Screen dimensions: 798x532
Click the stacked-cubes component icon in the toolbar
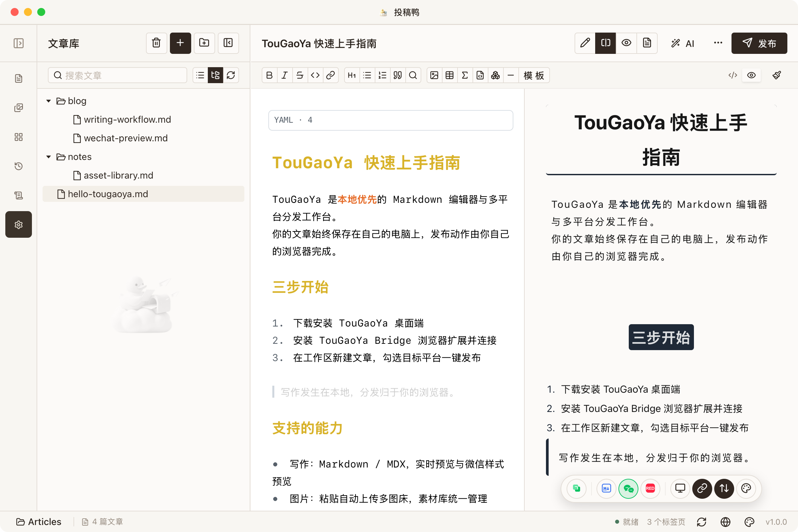click(x=495, y=75)
